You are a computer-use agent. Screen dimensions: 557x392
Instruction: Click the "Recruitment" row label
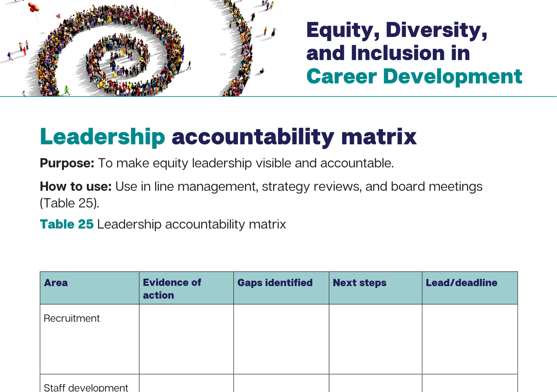[72, 318]
